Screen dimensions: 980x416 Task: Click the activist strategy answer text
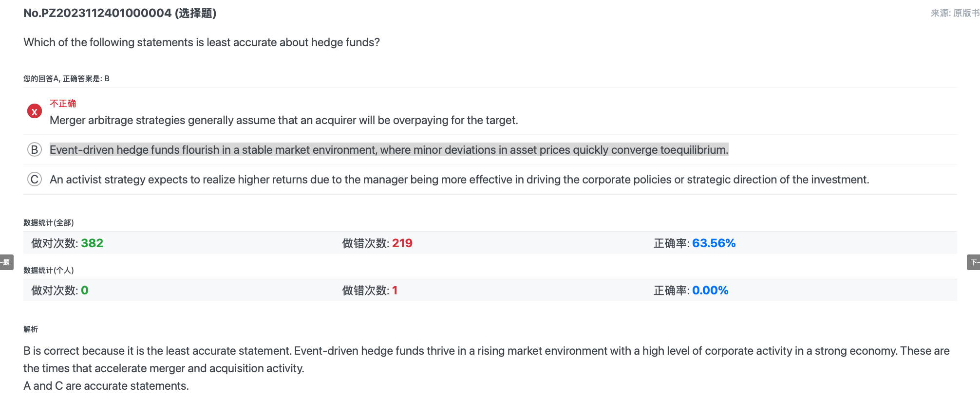point(459,180)
